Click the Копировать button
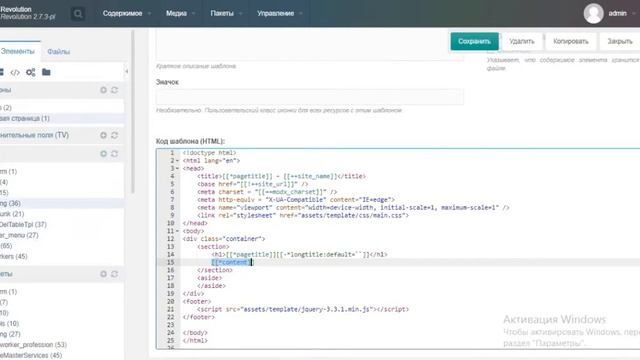The height and width of the screenshot is (360, 640). (571, 41)
